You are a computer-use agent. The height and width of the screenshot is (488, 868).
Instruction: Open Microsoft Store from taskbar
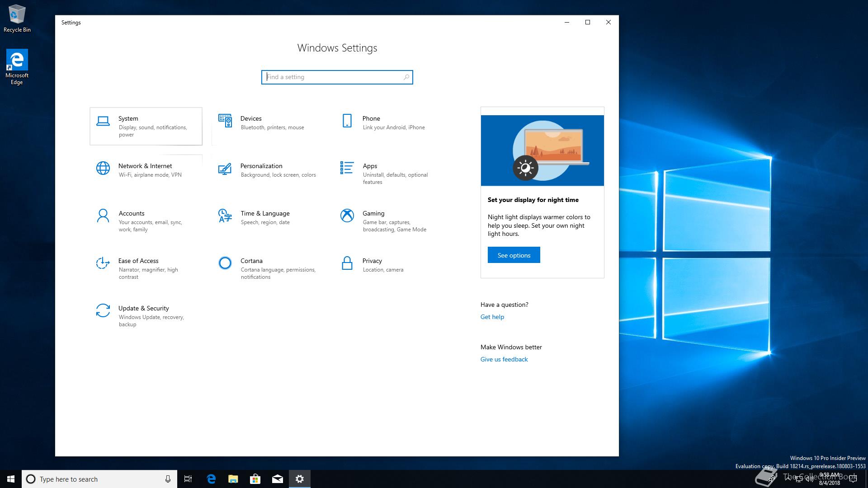point(255,479)
